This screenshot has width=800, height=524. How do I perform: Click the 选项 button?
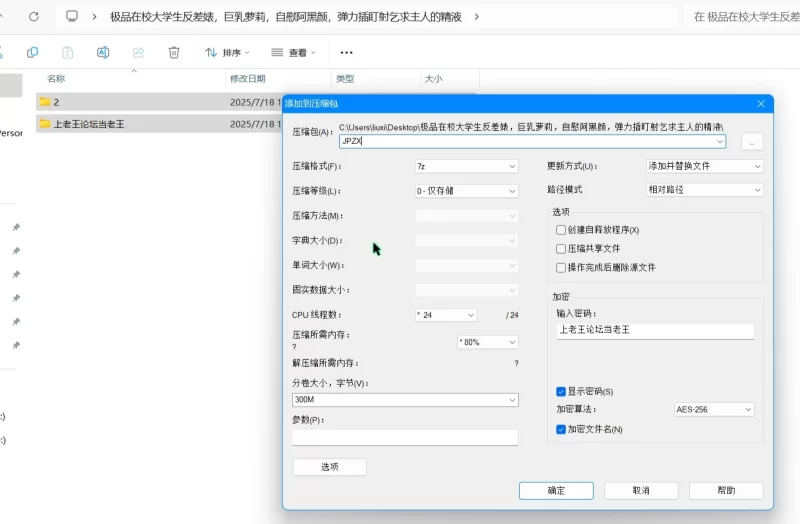coord(330,467)
